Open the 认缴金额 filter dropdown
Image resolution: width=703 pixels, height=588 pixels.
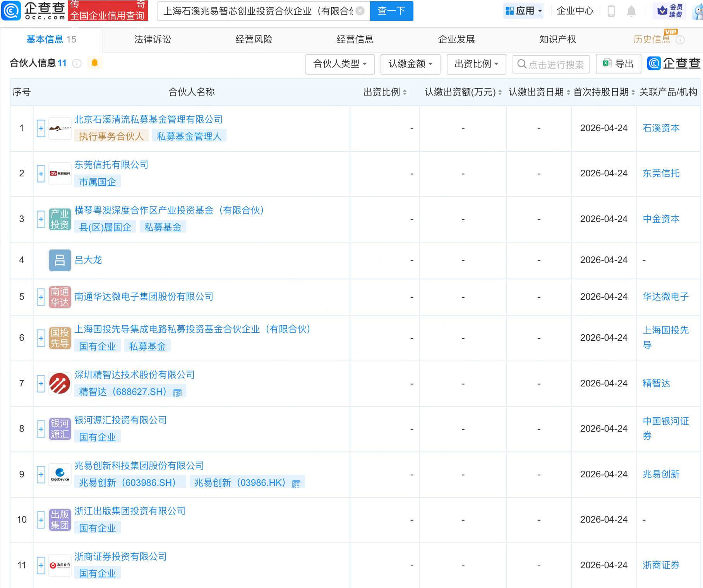(x=410, y=64)
